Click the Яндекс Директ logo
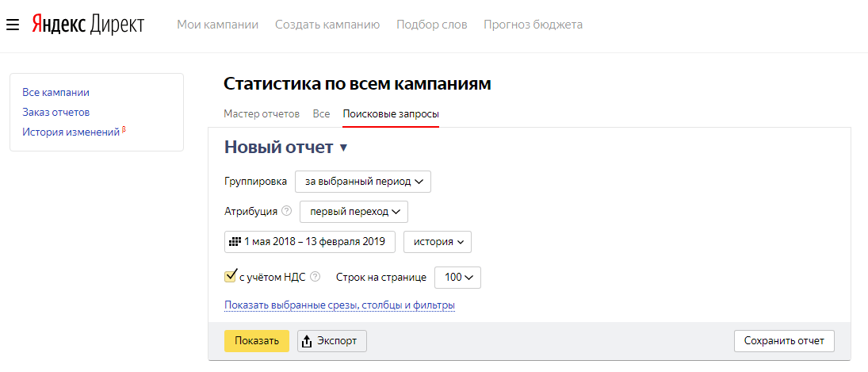 [x=88, y=25]
